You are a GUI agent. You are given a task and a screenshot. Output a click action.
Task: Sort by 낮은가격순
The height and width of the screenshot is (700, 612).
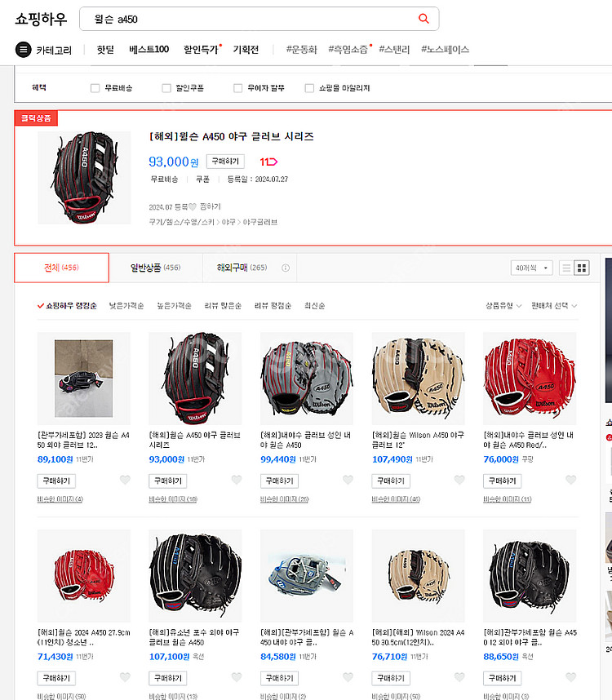(126, 306)
